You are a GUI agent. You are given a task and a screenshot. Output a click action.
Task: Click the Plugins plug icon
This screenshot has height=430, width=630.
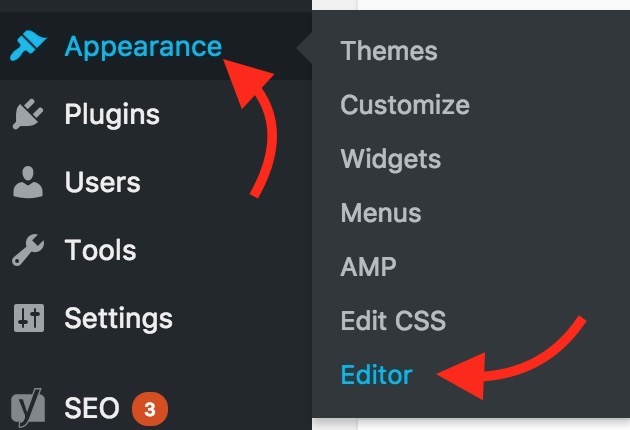pos(27,115)
